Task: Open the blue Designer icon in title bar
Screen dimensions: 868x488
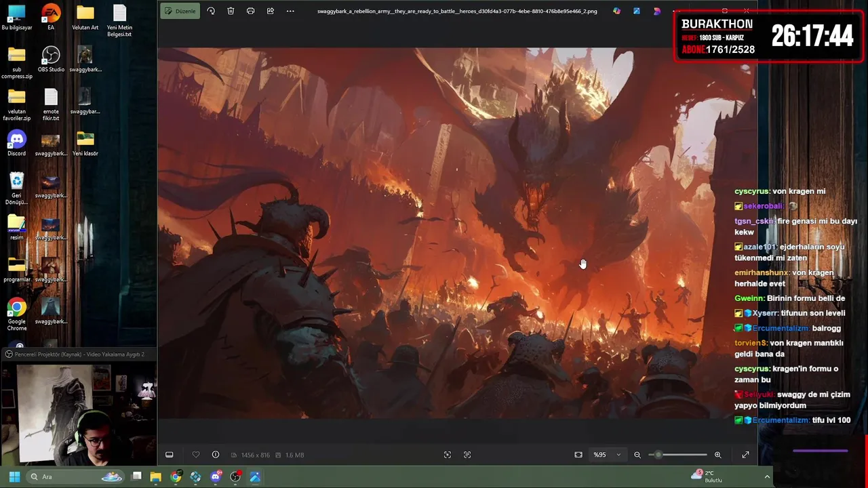Action: coord(637,11)
